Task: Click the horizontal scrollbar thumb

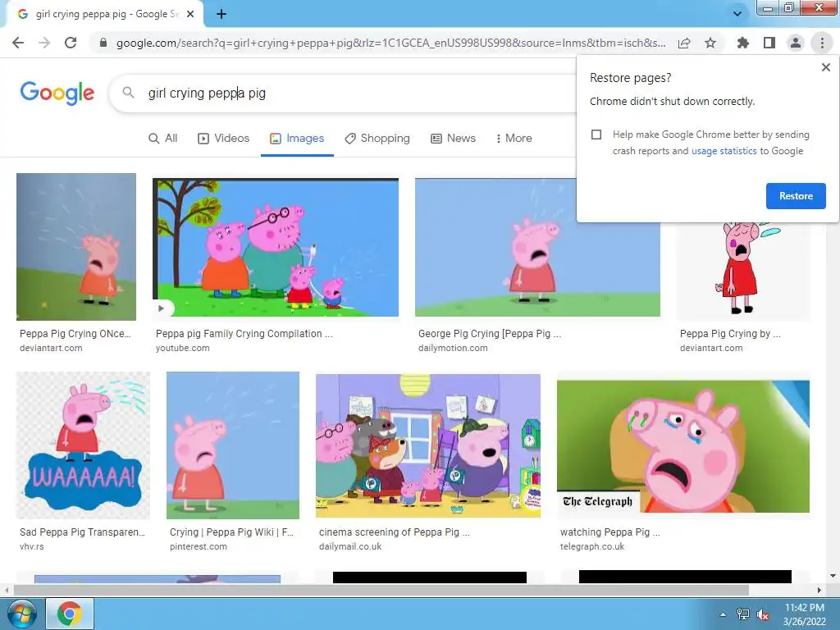Action: pyautogui.click(x=381, y=591)
